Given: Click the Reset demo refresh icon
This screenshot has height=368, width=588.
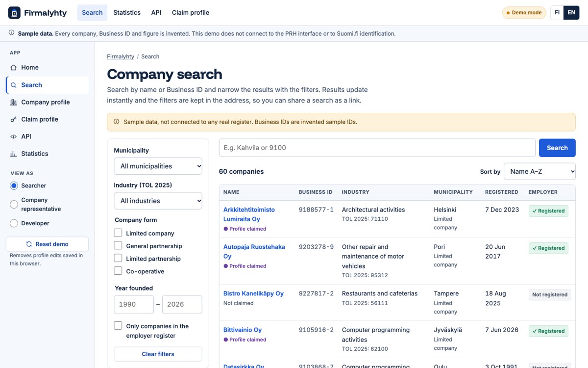Looking at the screenshot, I should 29,244.
